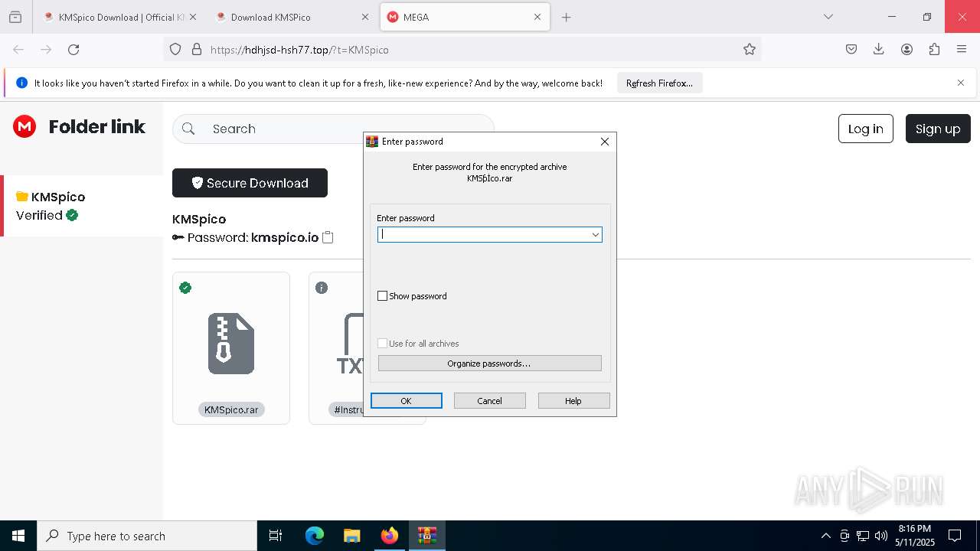Launch Microsoft Edge from the taskbar
Viewport: 980px width, 551px height.
[315, 536]
